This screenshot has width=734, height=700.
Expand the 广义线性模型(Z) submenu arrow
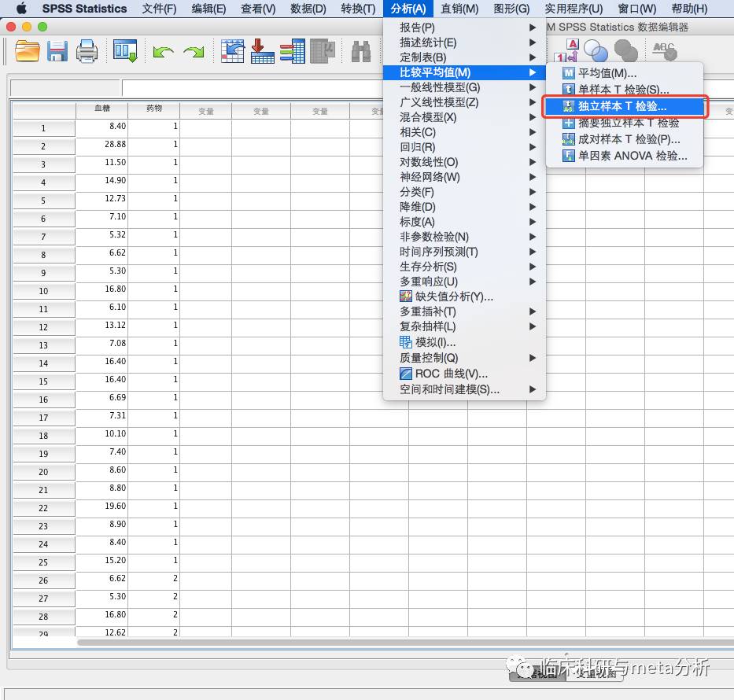pyautogui.click(x=533, y=102)
